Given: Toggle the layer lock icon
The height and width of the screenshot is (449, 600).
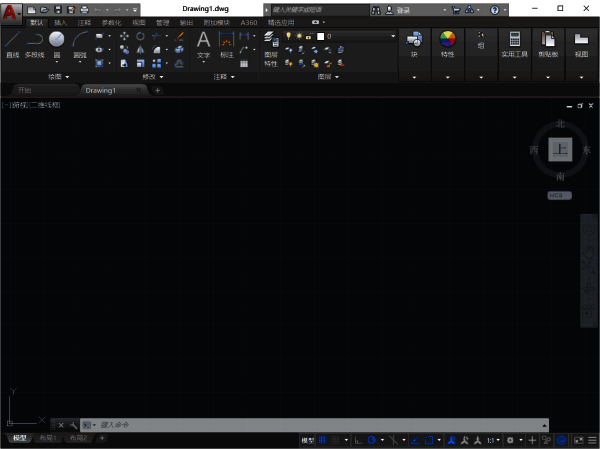Looking at the screenshot, I should point(308,36).
